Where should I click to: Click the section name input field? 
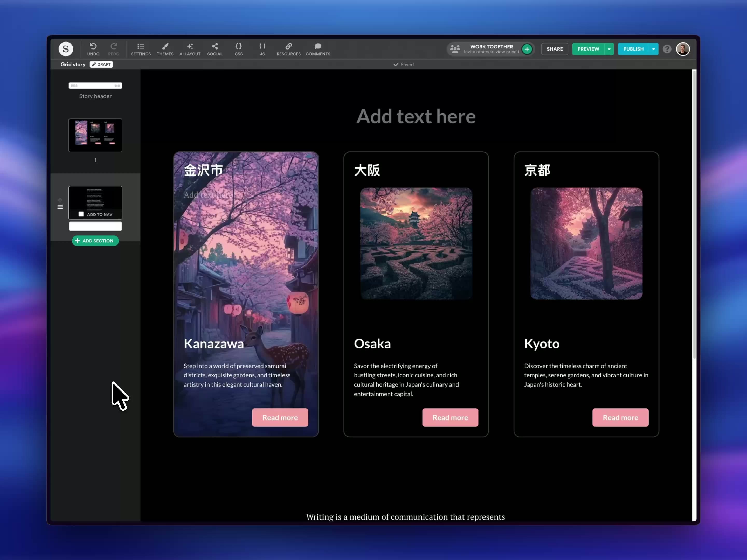[x=95, y=226]
